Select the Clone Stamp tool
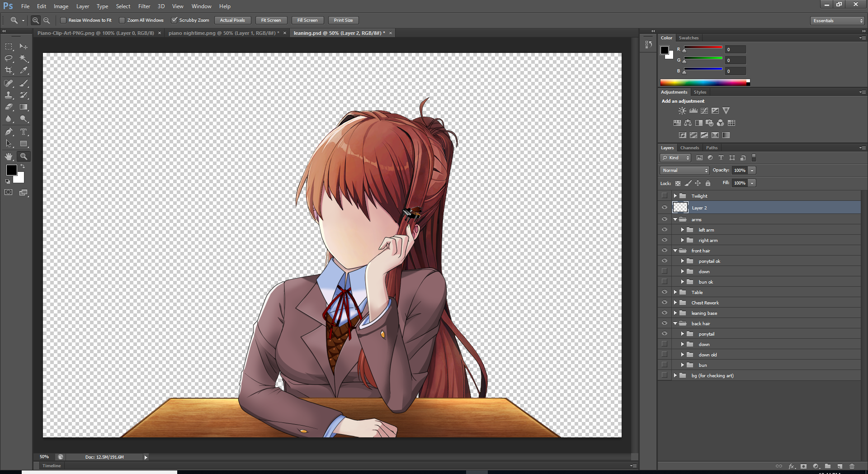The image size is (868, 474). pos(9,95)
